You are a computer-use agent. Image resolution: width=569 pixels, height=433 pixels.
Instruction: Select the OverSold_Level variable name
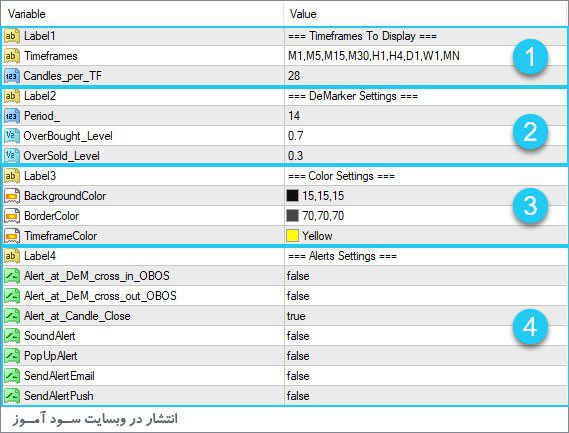tap(61, 156)
